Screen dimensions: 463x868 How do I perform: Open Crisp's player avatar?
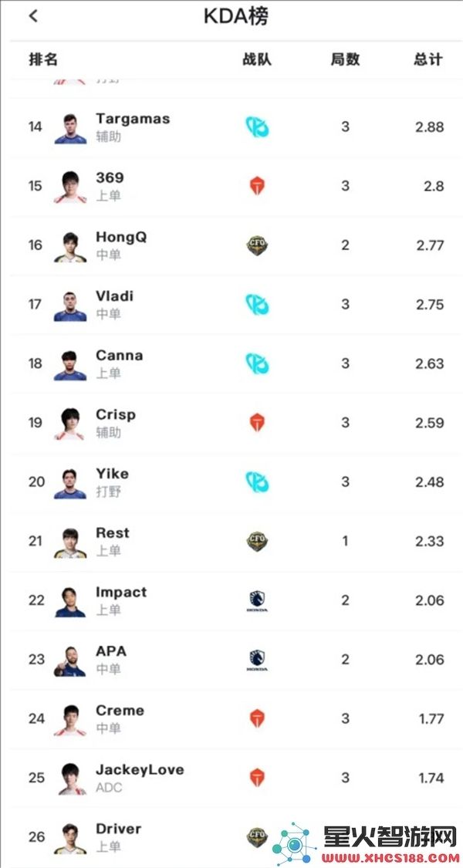[x=70, y=424]
